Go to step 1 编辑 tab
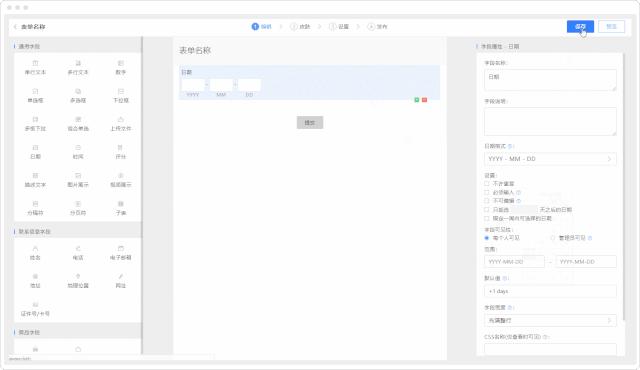 261,27
